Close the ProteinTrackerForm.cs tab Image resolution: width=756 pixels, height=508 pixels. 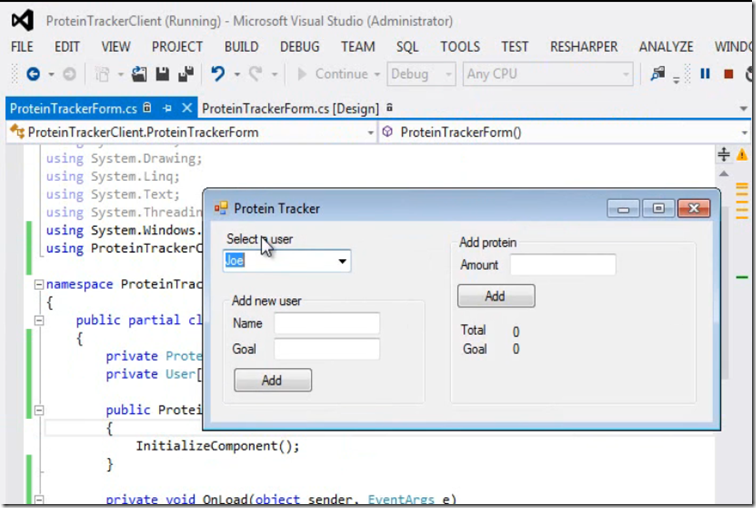[187, 108]
